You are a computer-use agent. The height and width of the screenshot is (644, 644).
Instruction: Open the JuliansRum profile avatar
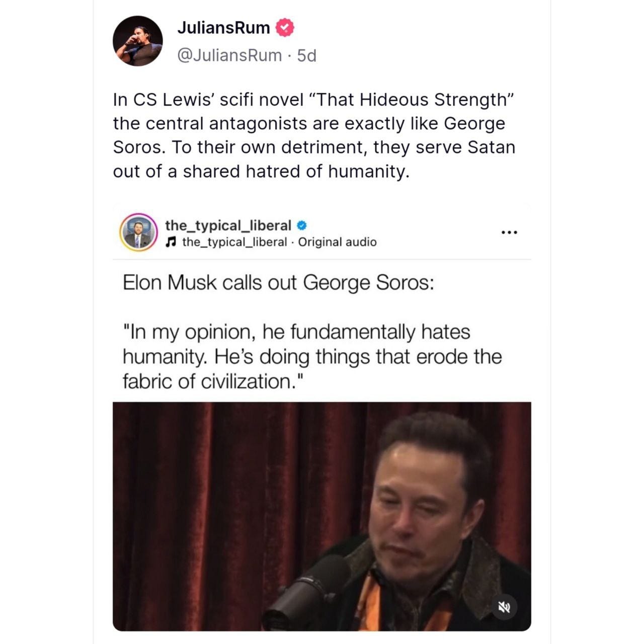tap(138, 41)
